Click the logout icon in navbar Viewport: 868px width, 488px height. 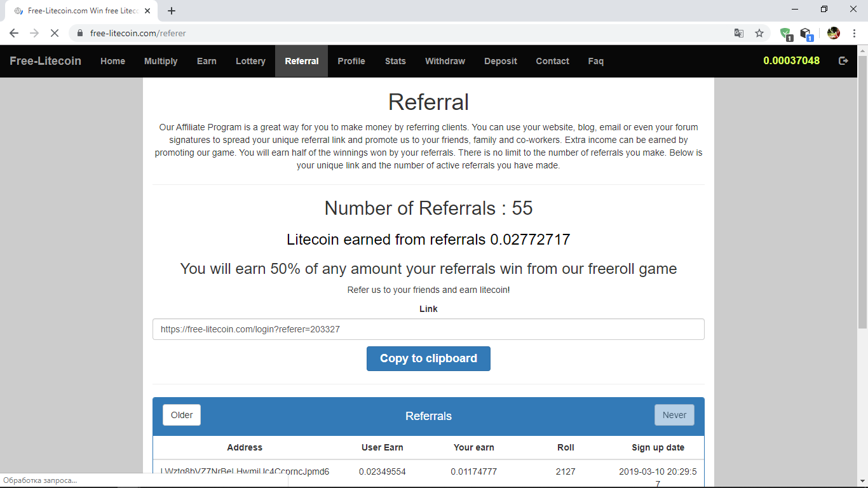tap(843, 61)
